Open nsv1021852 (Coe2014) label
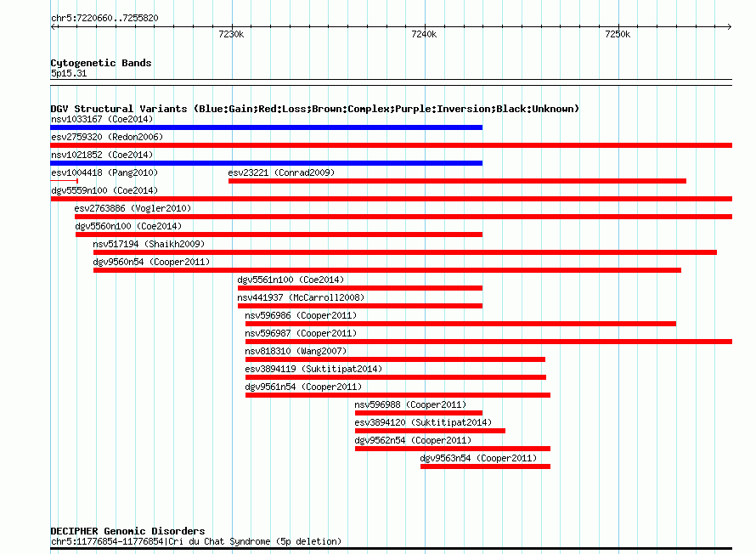Viewport: 756px width, 554px height. pyautogui.click(x=102, y=155)
